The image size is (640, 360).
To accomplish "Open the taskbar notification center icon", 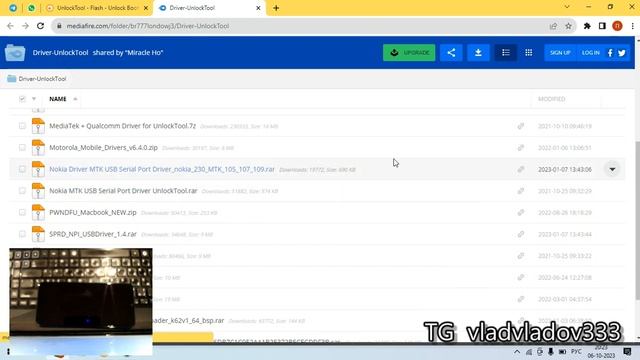I will 627,352.
